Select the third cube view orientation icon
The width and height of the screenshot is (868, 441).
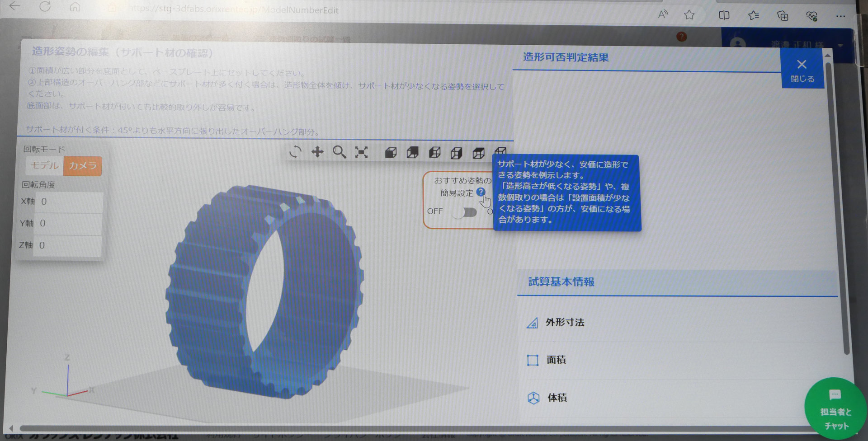434,153
